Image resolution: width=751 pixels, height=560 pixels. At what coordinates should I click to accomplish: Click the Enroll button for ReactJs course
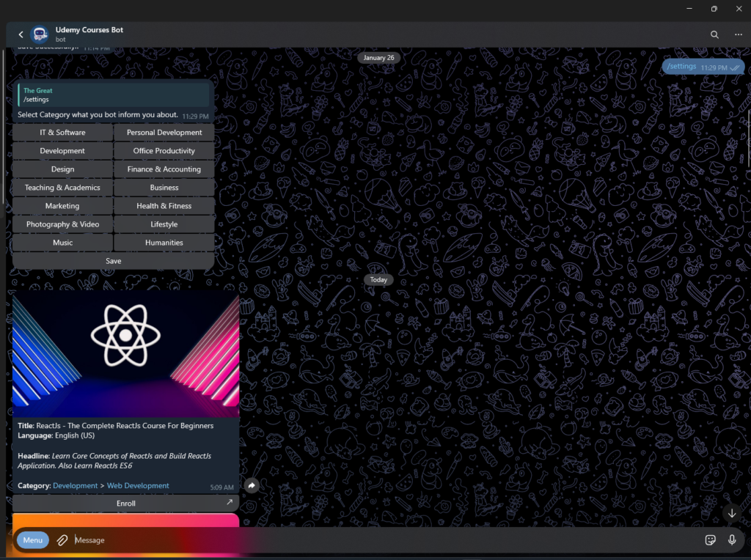pos(125,504)
